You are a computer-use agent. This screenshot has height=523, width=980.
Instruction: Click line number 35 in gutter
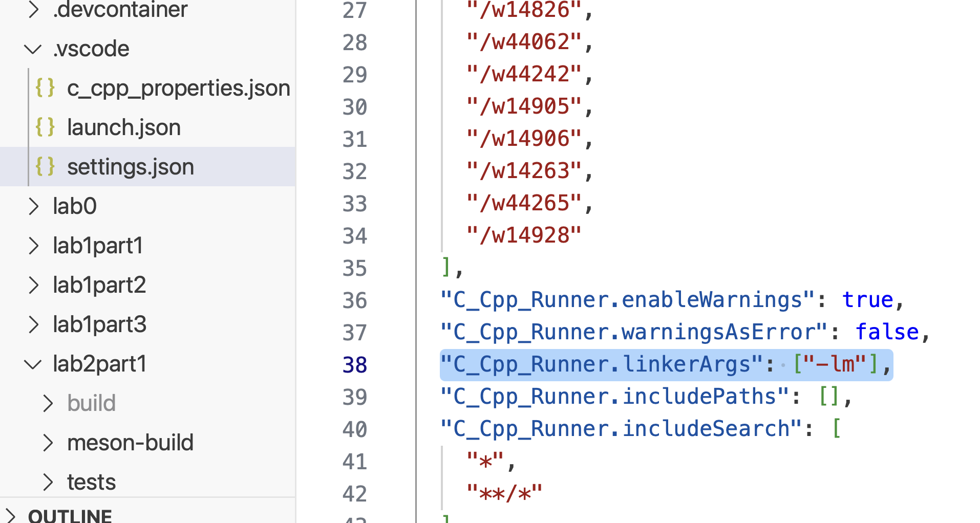[x=355, y=268]
